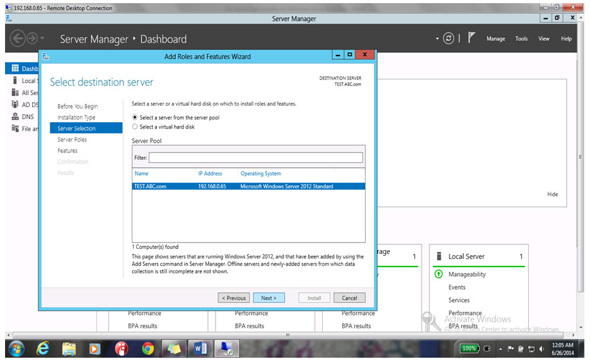This screenshot has width=590, height=364.
Task: Click the Next button in wizard
Action: coord(269,298)
